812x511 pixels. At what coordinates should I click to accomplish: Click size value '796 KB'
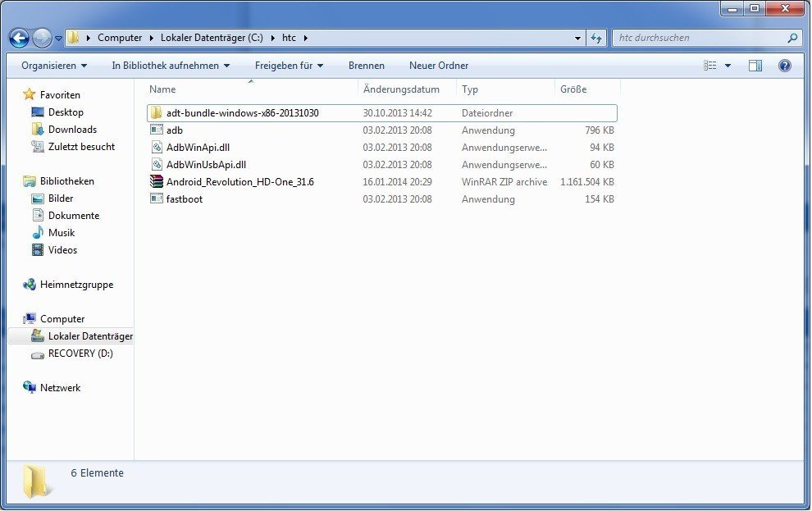click(600, 130)
